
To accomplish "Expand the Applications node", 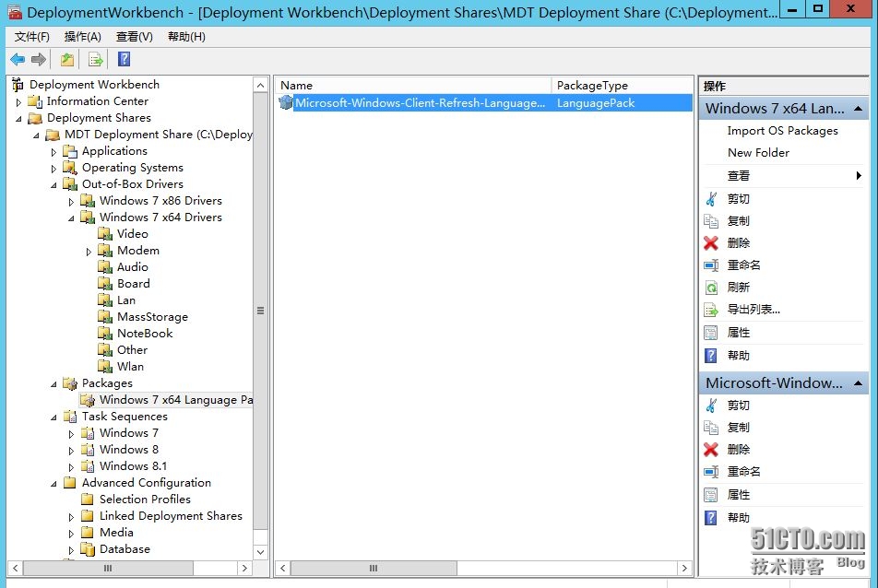I will (53, 152).
